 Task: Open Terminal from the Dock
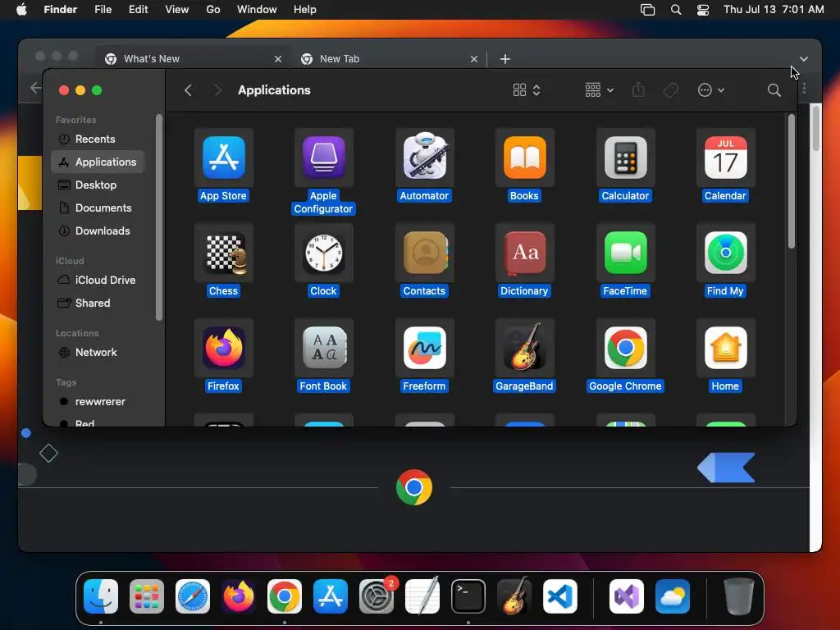pyautogui.click(x=468, y=596)
